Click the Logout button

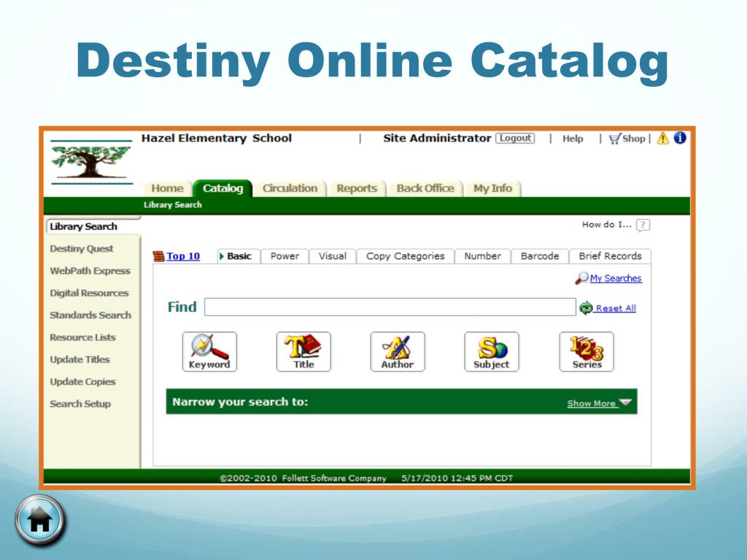[515, 138]
